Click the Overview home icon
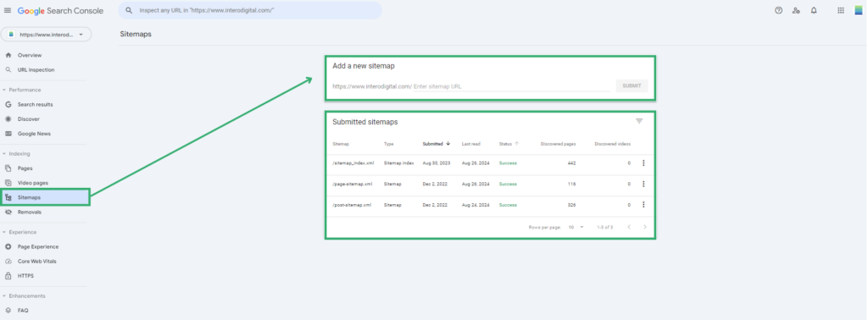 coord(8,55)
